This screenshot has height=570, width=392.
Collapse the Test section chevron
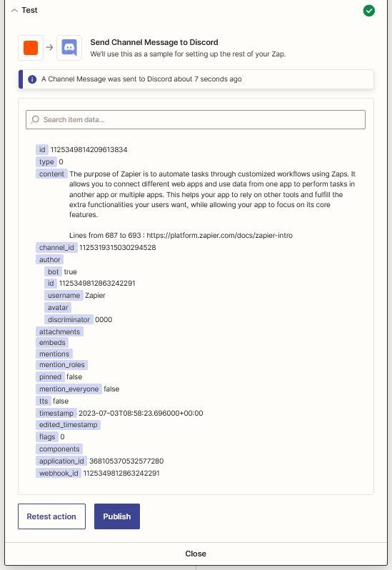pos(14,11)
